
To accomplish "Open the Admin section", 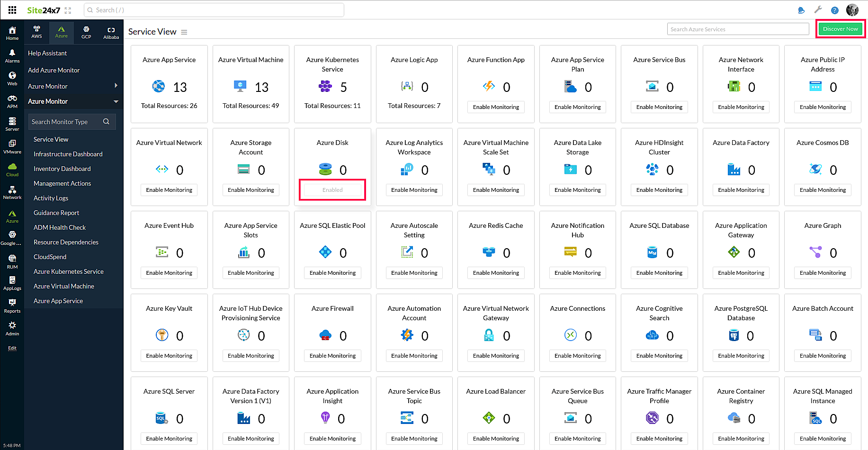I will (12, 327).
